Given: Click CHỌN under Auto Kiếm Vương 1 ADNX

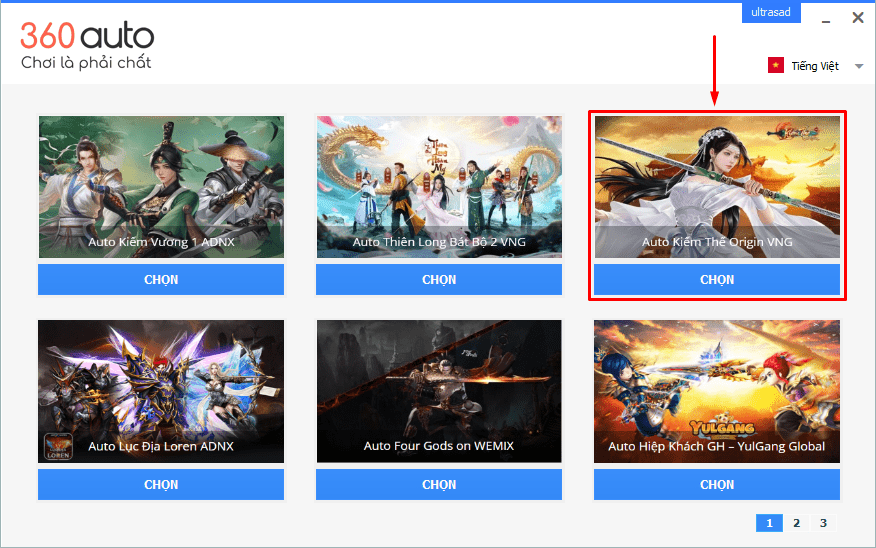Looking at the screenshot, I should (161, 279).
